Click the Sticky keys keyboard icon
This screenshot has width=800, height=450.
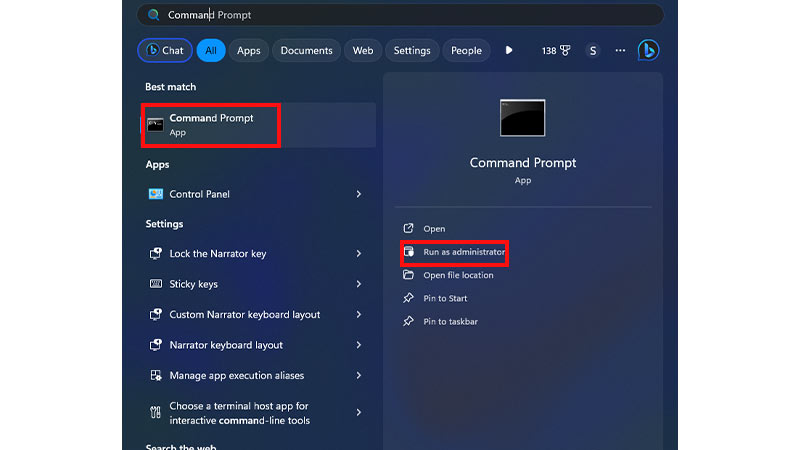[x=156, y=284]
